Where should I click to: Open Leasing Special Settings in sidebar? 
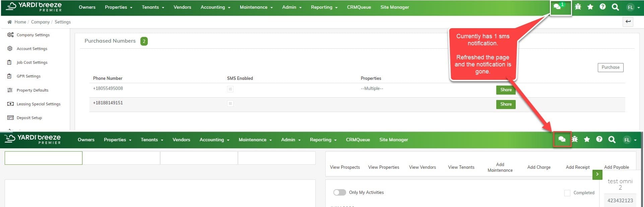point(39,104)
